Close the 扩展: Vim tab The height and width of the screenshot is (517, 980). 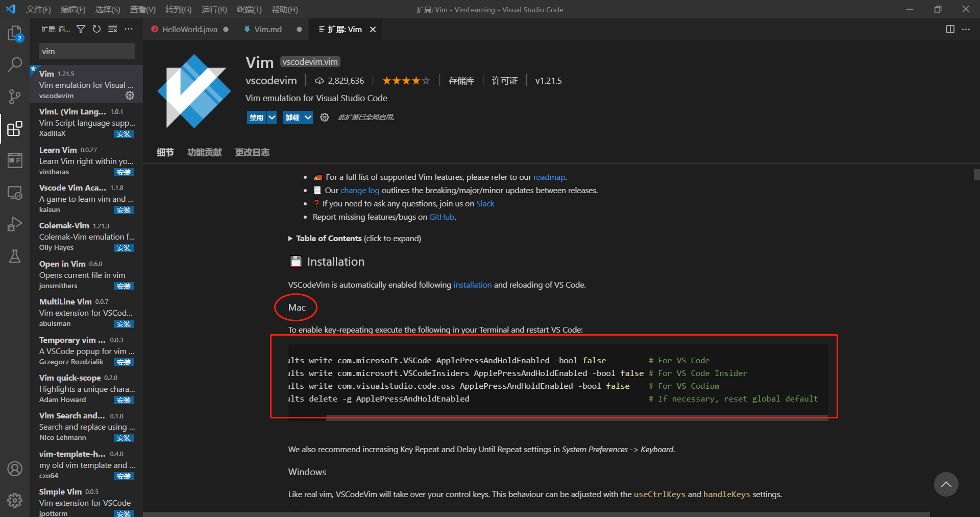373,30
